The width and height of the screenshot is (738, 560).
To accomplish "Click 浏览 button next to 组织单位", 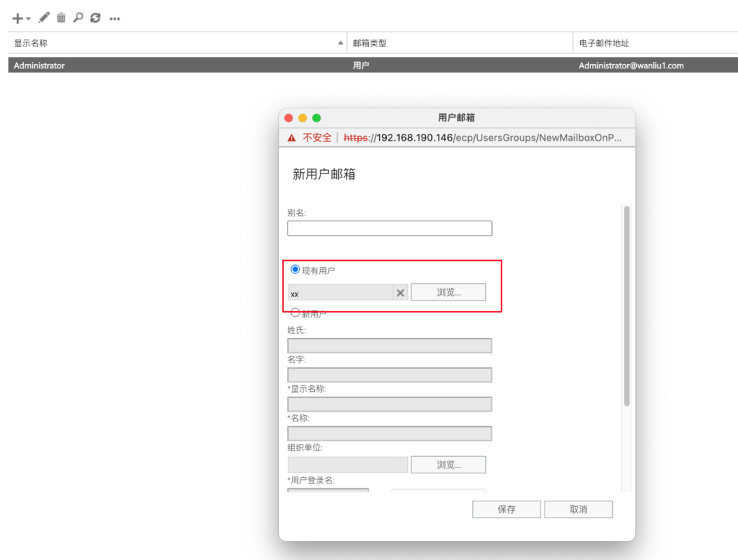I will 448,464.
